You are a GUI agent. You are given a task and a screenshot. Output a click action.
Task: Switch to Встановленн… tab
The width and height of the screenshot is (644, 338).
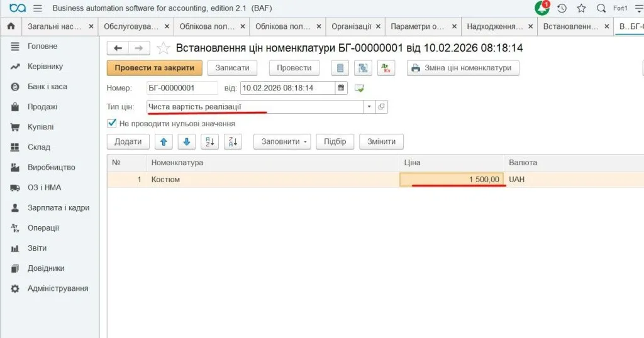[x=570, y=26]
